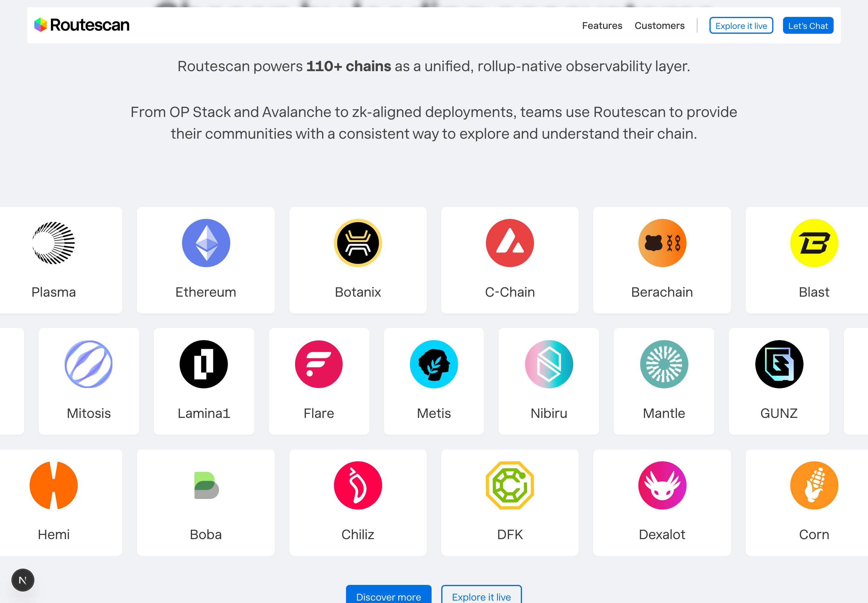The height and width of the screenshot is (603, 868).
Task: Click the Routescan logo
Action: 82,25
